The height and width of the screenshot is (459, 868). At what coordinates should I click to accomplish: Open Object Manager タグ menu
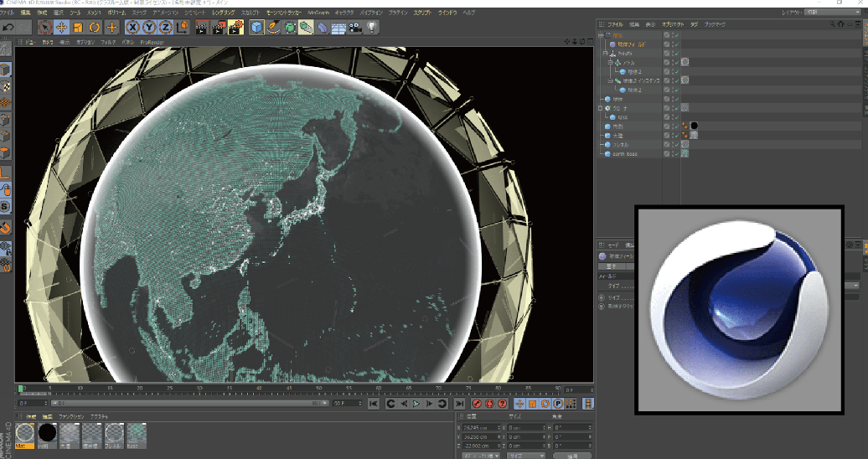point(694,24)
